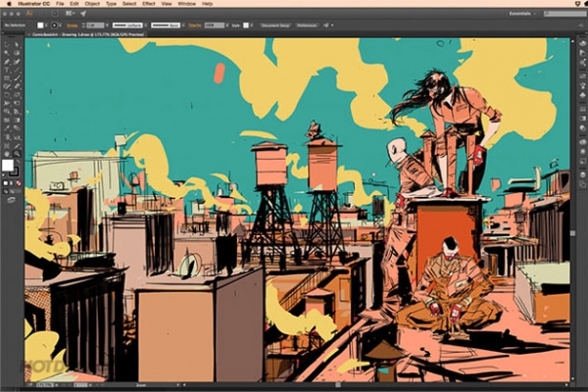Open the Window menu
The width and height of the screenshot is (588, 392).
point(187,4)
